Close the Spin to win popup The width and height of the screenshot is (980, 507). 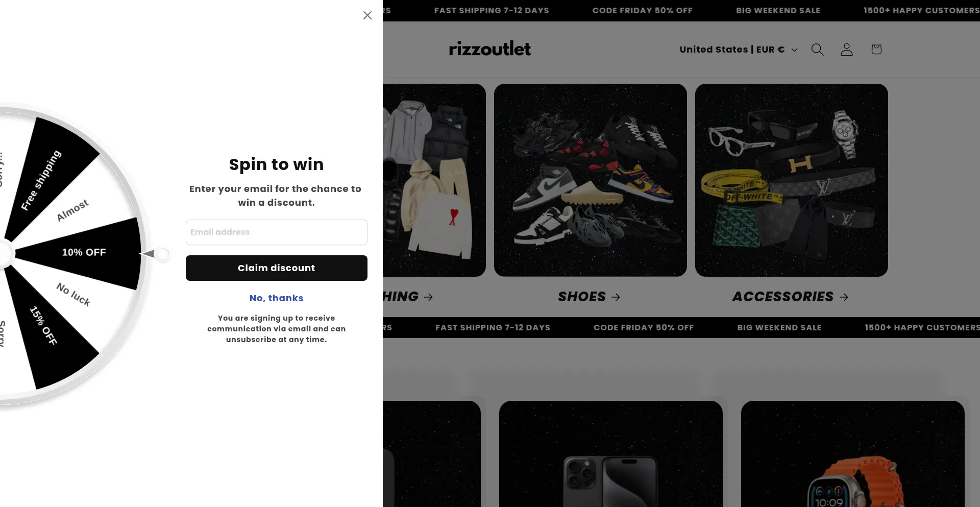pos(367,15)
